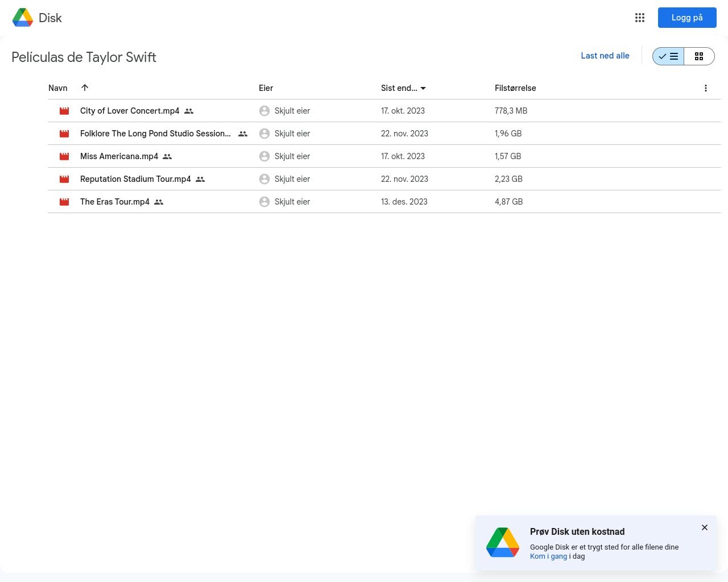Click owner avatar in City of Lover row
This screenshot has width=728, height=582.
(264, 111)
